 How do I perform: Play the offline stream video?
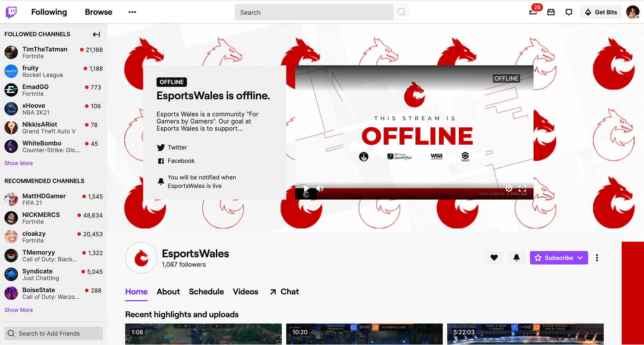pyautogui.click(x=306, y=188)
